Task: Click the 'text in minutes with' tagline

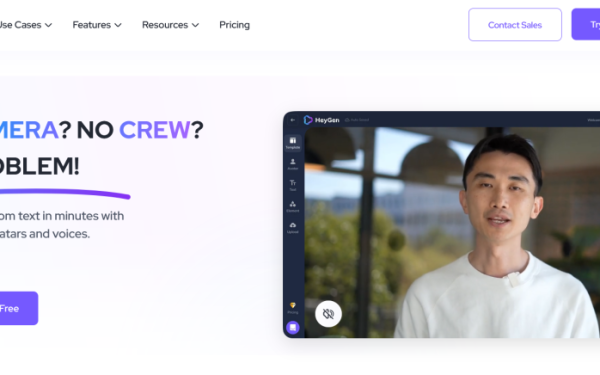Action: pyautogui.click(x=71, y=216)
